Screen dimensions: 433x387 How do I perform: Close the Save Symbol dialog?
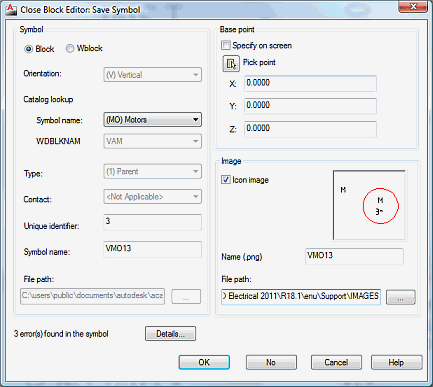[x=413, y=7]
